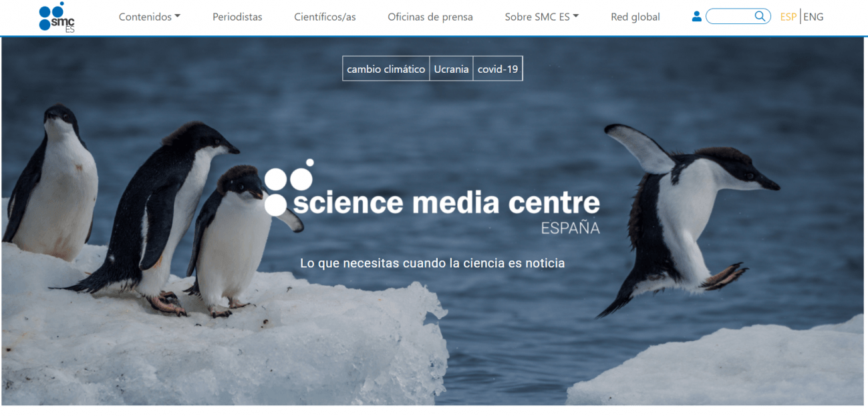
Task: Focus the header search input field
Action: coord(730,17)
